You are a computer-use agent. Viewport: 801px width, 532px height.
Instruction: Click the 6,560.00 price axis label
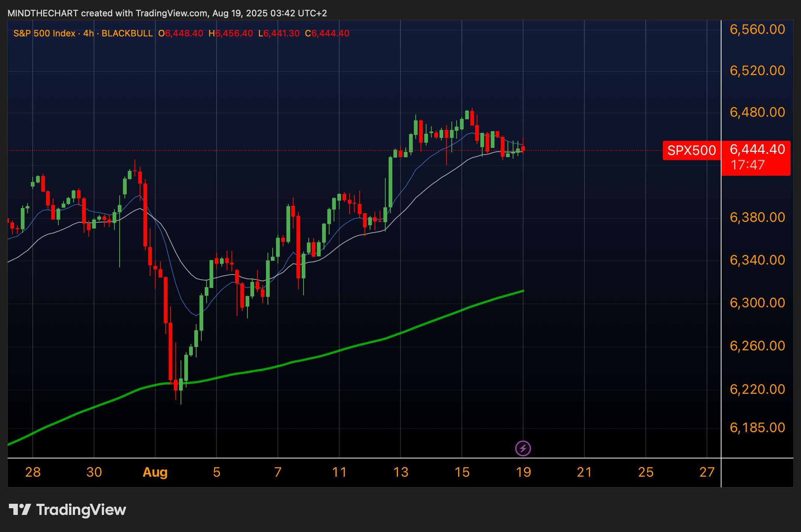(757, 29)
